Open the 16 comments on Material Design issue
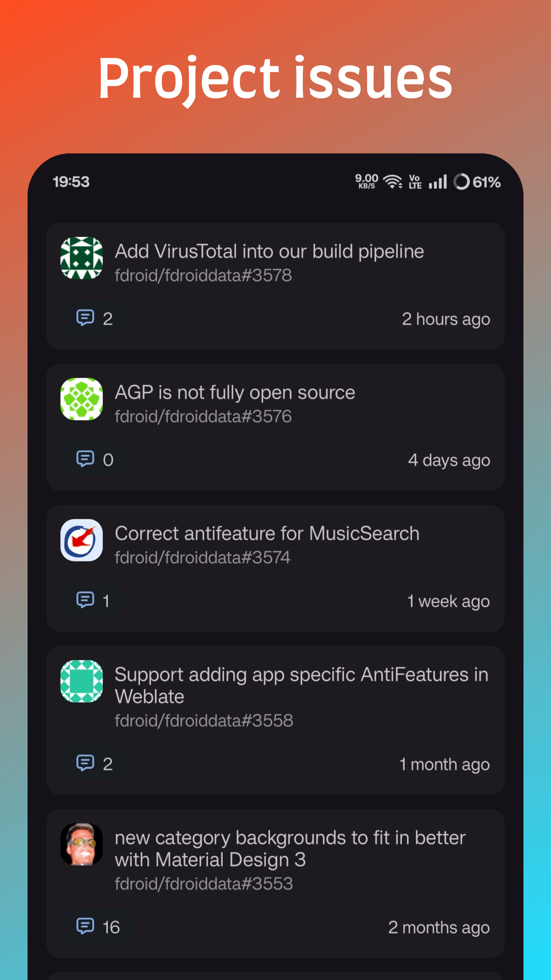 click(98, 927)
